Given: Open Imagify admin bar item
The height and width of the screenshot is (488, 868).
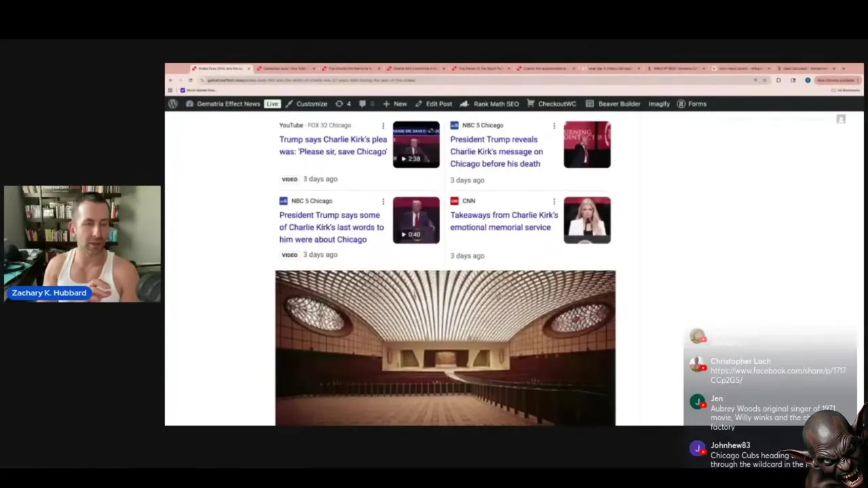Looking at the screenshot, I should (659, 104).
